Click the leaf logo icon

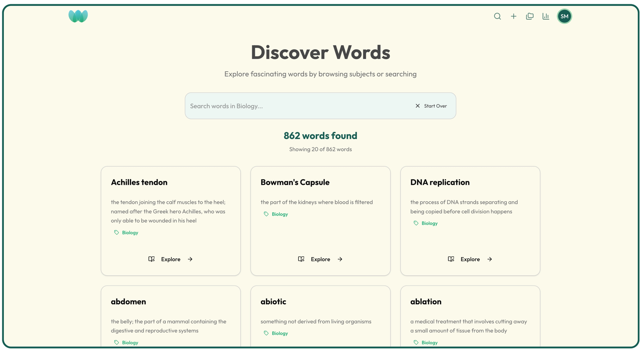pyautogui.click(x=78, y=16)
